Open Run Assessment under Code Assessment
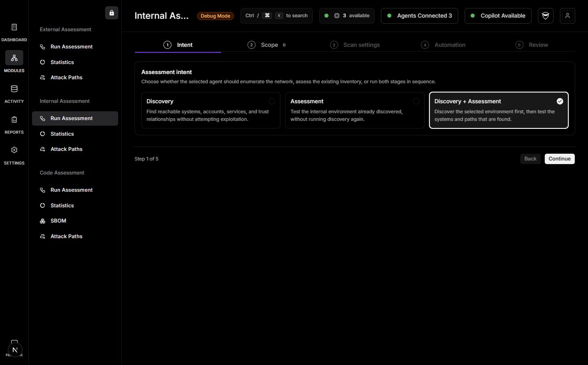The width and height of the screenshot is (588, 365). tap(75, 190)
